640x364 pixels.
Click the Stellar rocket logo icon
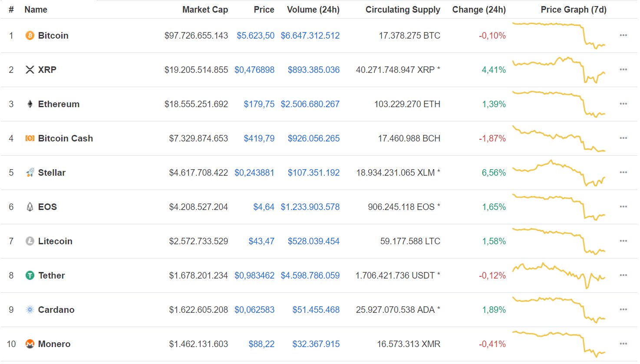(30, 173)
